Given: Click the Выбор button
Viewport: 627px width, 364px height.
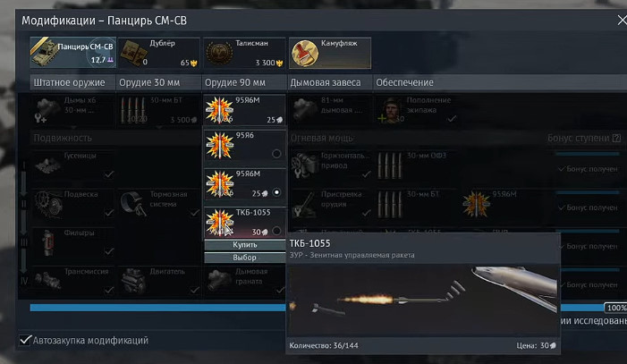Looking at the screenshot, I should click(245, 258).
